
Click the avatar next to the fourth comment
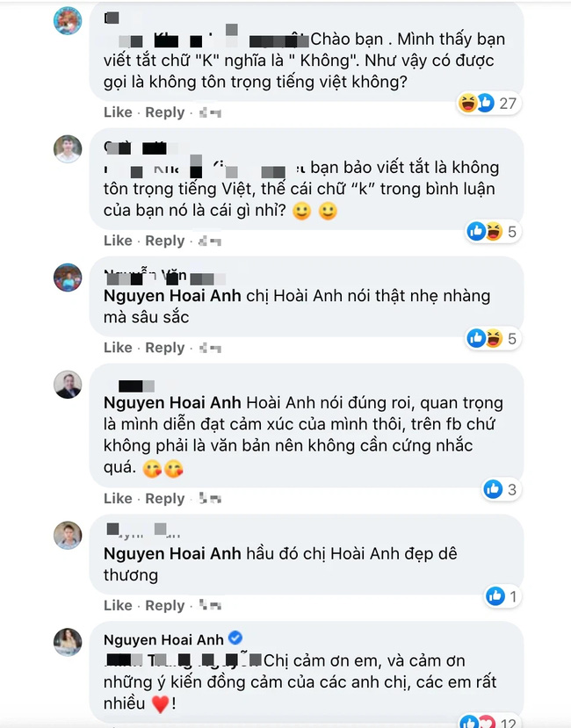click(66, 385)
